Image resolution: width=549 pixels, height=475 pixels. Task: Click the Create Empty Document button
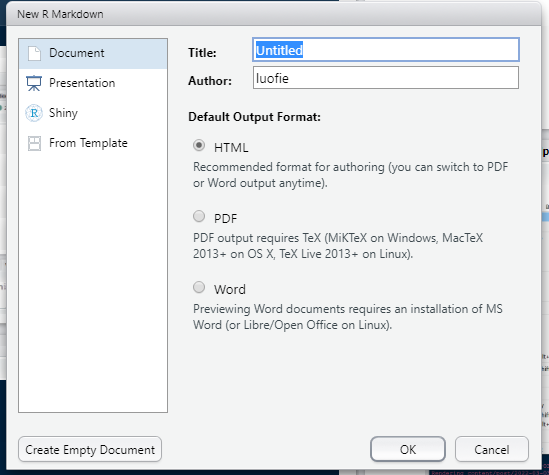tap(90, 449)
